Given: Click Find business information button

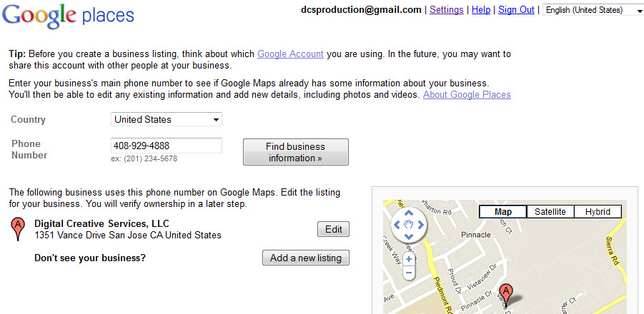Looking at the screenshot, I should point(296,152).
